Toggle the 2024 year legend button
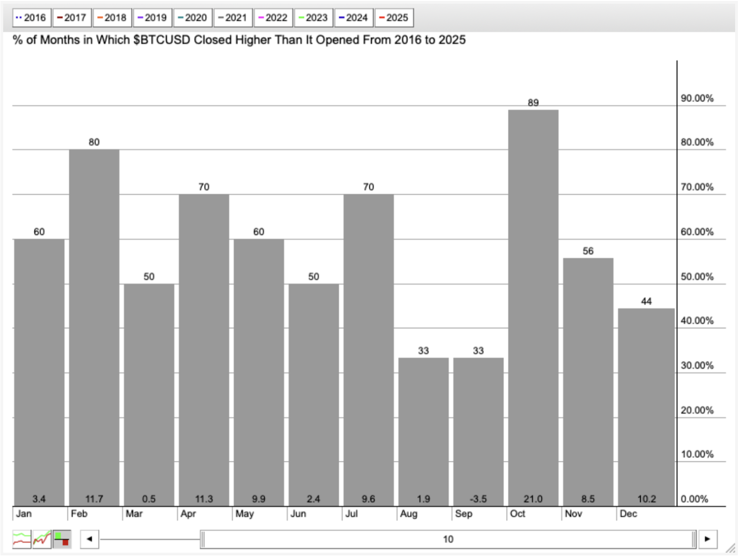This screenshot has width=742, height=560. pyautogui.click(x=354, y=18)
